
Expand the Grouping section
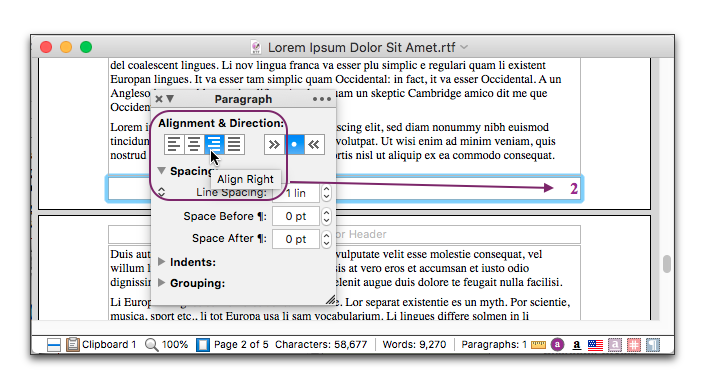[x=162, y=283]
